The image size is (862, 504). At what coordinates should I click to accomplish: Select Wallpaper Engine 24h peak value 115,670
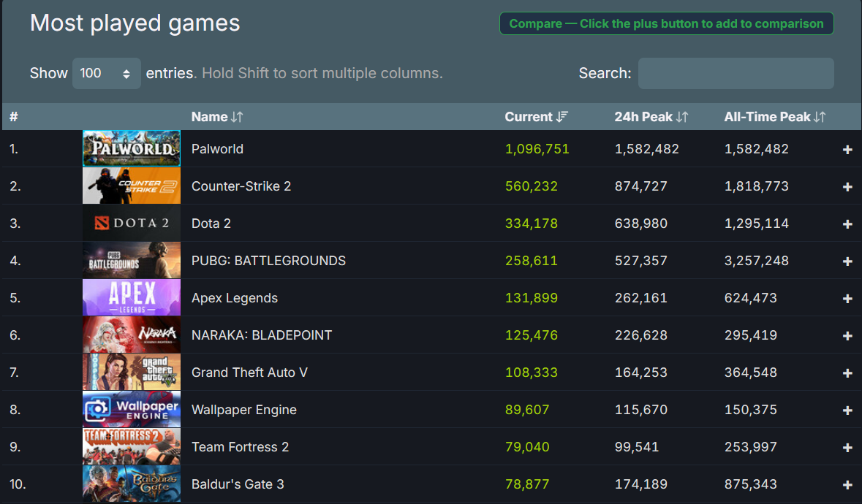click(x=641, y=410)
